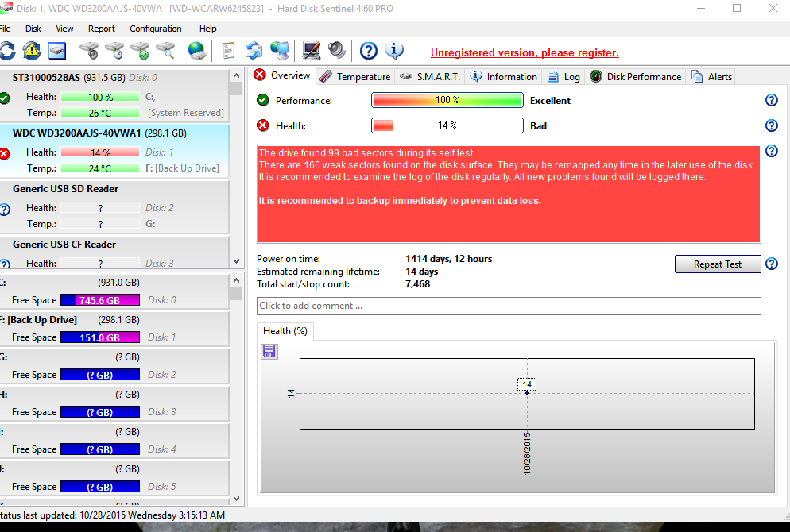Open help for the Health row
The width and height of the screenshot is (790, 532).
pos(772,125)
